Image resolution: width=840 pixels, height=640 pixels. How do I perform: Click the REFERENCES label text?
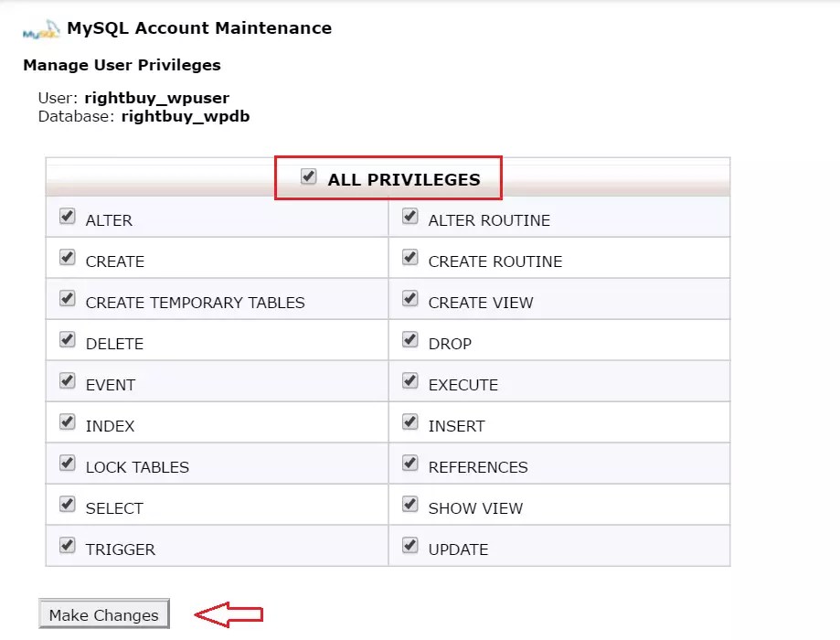pyautogui.click(x=478, y=467)
